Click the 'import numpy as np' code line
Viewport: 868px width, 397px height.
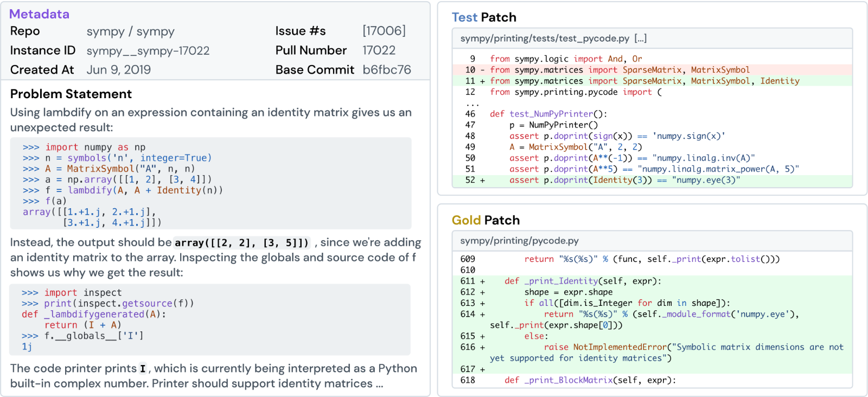[x=84, y=148]
